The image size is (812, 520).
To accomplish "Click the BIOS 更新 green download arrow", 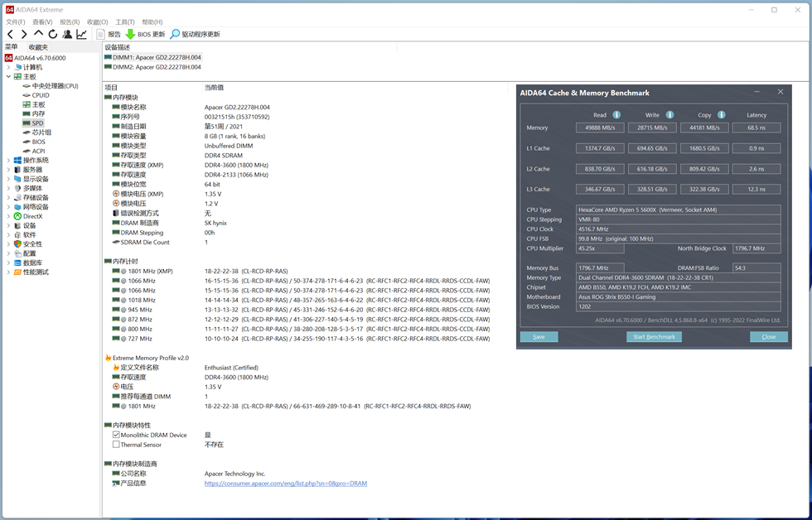I will (130, 34).
